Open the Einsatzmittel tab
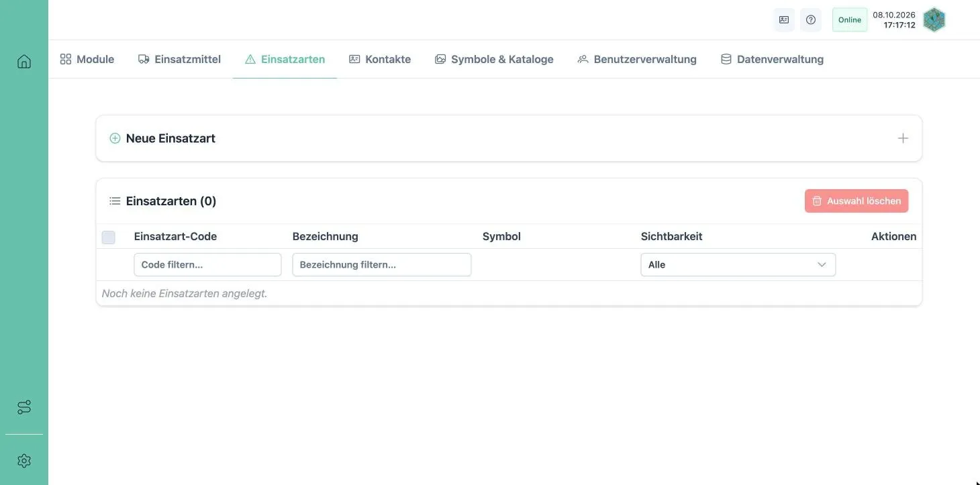Viewport: 980px width, 485px height. (x=180, y=59)
